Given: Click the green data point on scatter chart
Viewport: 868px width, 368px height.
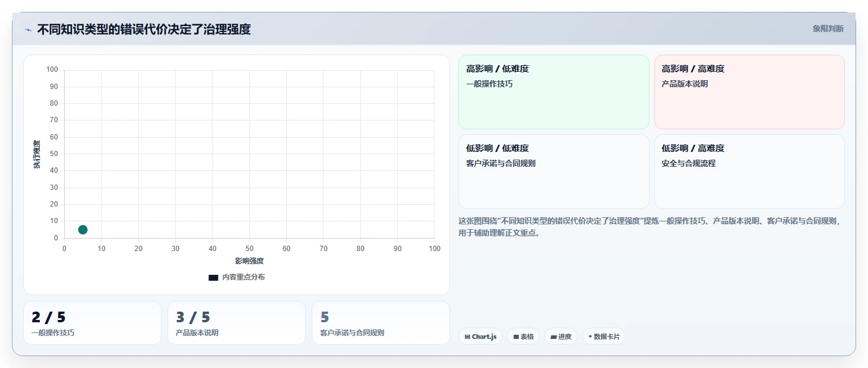Looking at the screenshot, I should pyautogui.click(x=83, y=230).
